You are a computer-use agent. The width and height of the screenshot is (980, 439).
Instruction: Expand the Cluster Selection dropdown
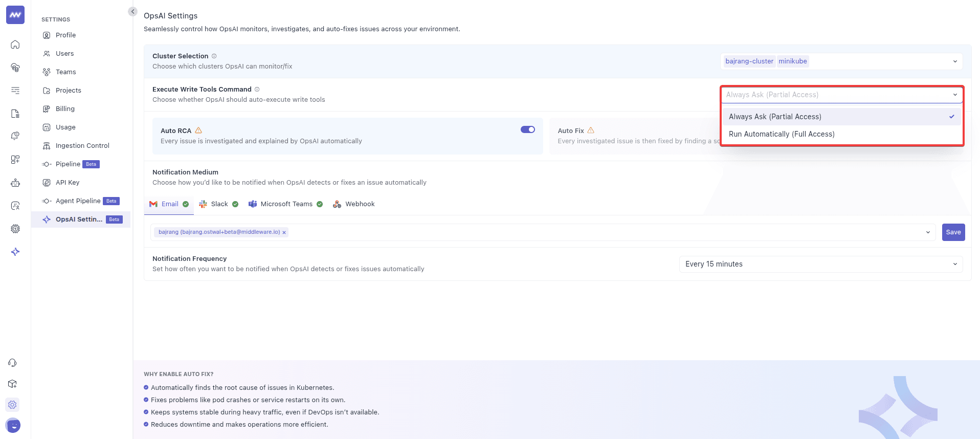tap(954, 61)
